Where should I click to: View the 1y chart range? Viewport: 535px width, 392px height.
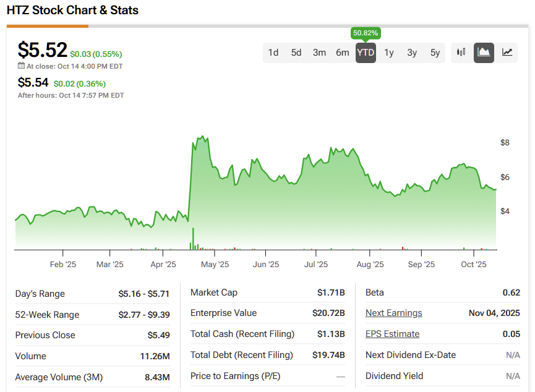(389, 53)
